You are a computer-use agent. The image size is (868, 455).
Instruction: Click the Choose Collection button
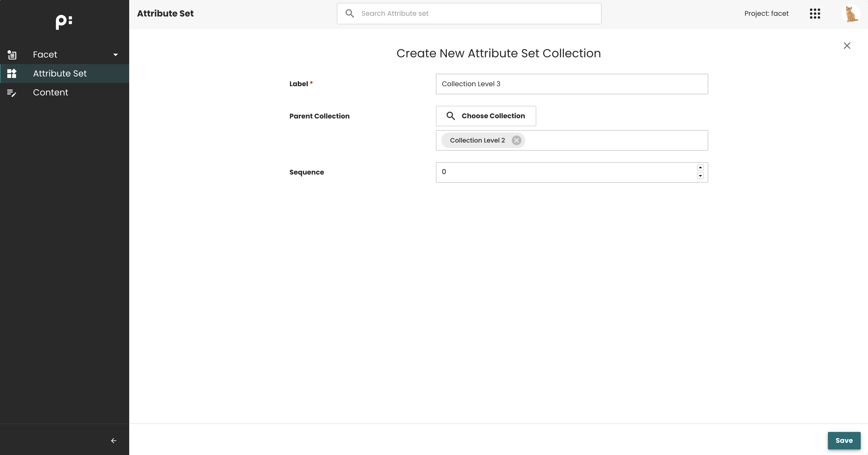(486, 116)
